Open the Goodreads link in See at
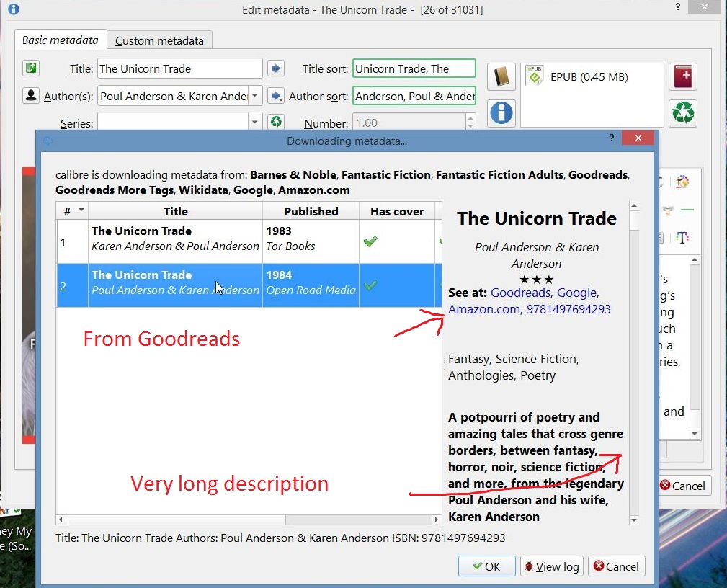 521,293
